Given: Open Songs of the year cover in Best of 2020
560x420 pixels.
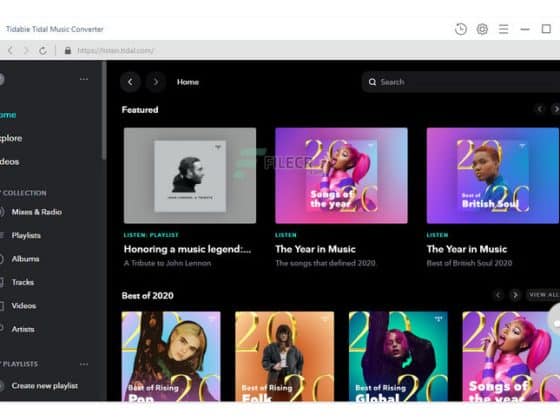Looking at the screenshot, I should point(511,356).
